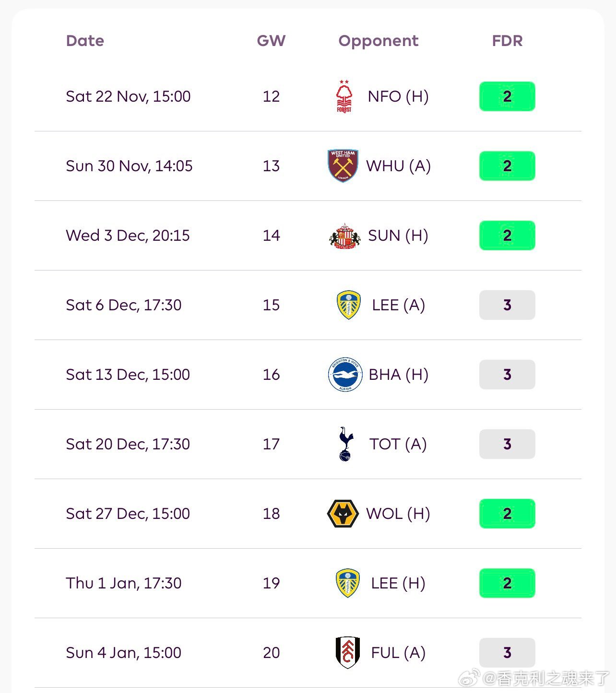Viewport: 616px width, 693px height.
Task: Open the NFO (H) fixture link
Action: pyautogui.click(x=398, y=96)
